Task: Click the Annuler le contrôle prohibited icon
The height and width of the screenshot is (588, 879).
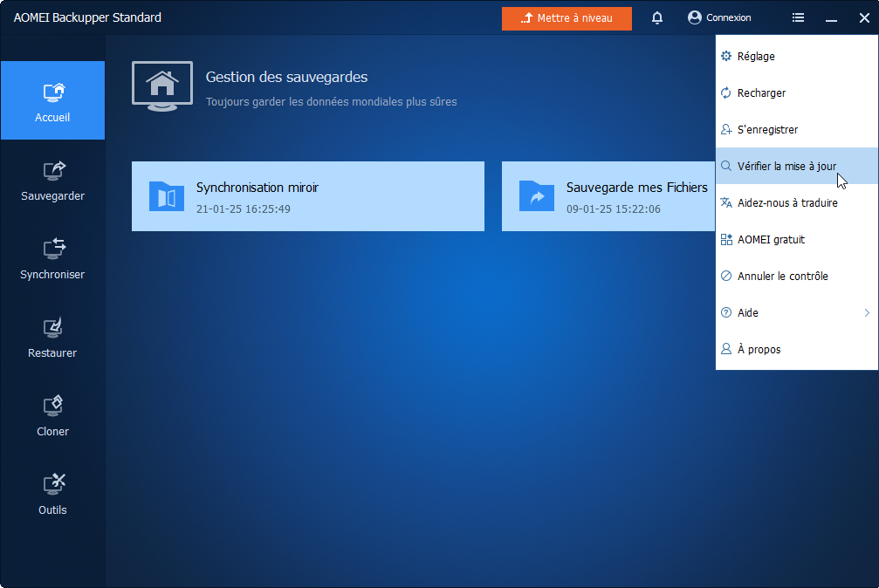Action: (726, 276)
